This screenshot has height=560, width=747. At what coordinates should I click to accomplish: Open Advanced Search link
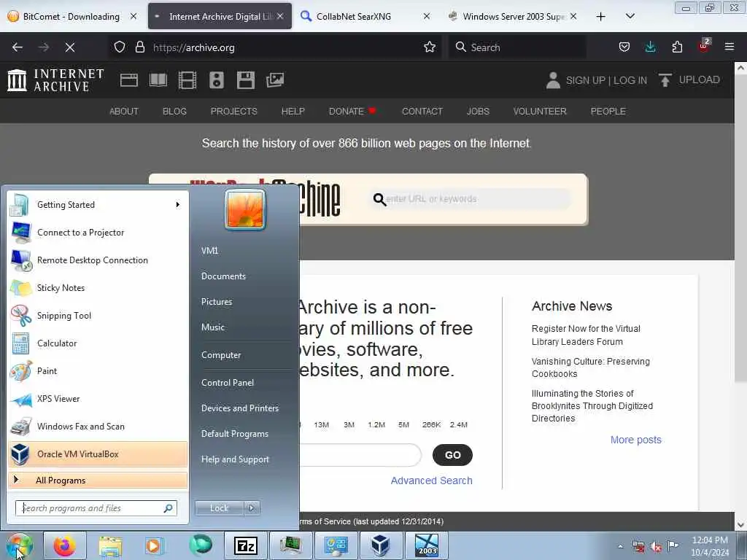432,481
